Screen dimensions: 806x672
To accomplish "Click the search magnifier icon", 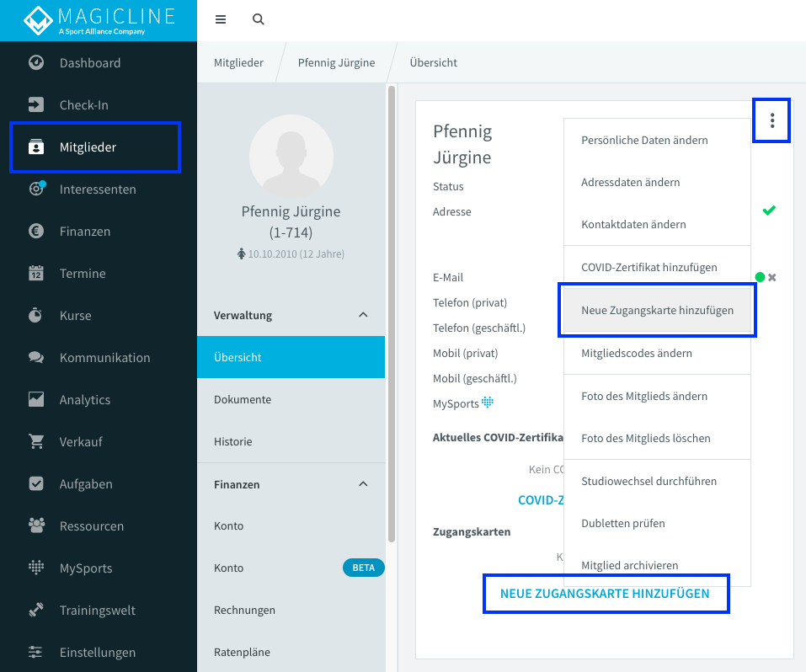I will pos(258,19).
